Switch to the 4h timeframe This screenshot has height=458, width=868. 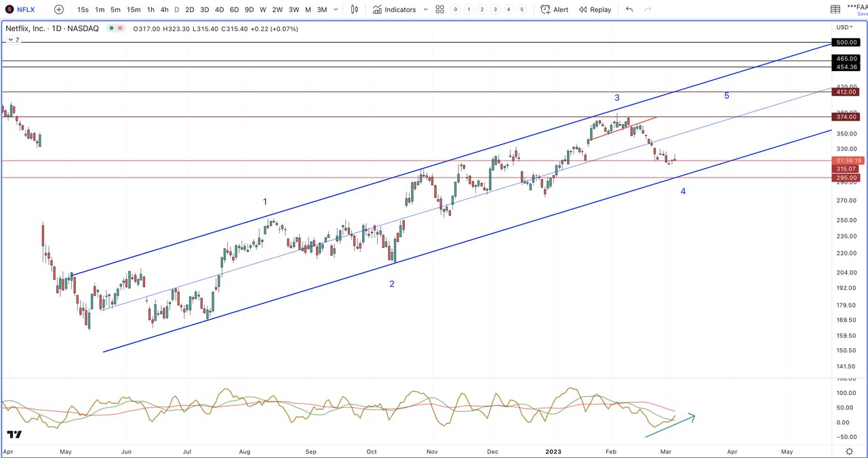(x=164, y=9)
